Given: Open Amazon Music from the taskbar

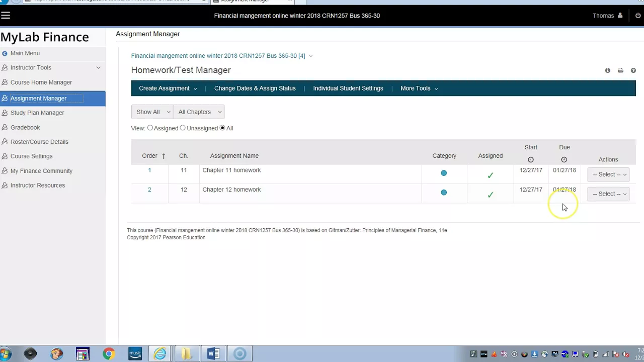Looking at the screenshot, I should pyautogui.click(x=135, y=354).
